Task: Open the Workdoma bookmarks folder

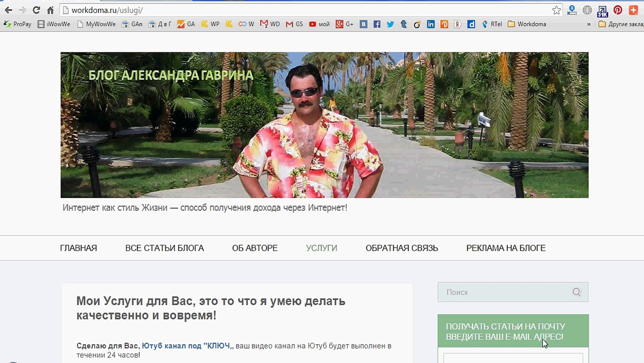Action: 527,24
